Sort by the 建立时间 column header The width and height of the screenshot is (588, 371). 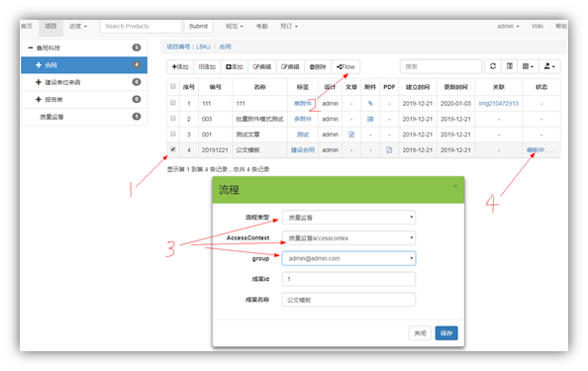point(418,87)
